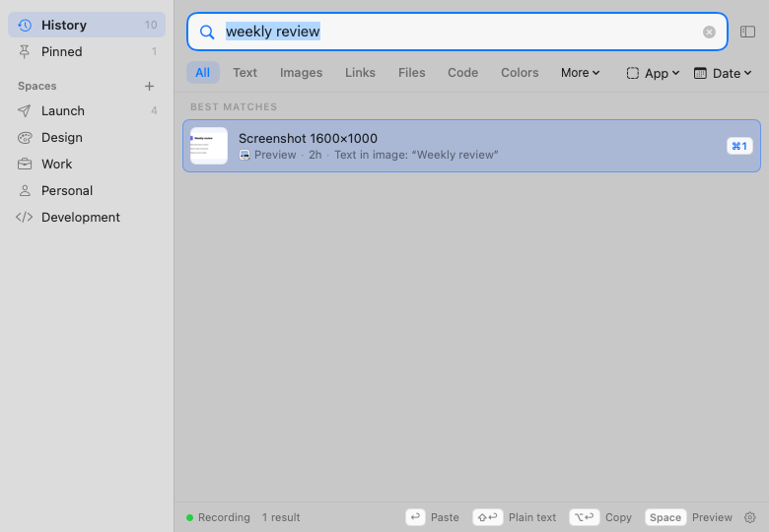This screenshot has height=532, width=769.
Task: Click inside the weekly review search field
Action: pos(457,32)
